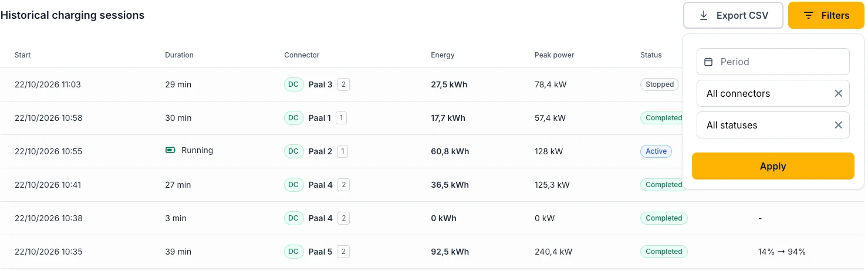Click connector number badge beside Paal 2
Screen dimensions: 868x271
[x=343, y=151]
